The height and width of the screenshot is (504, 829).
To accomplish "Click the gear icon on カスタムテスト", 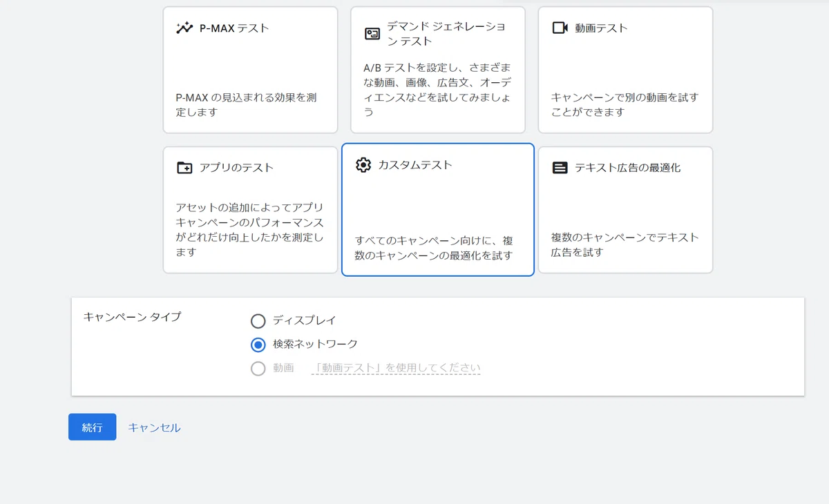I will pyautogui.click(x=363, y=165).
